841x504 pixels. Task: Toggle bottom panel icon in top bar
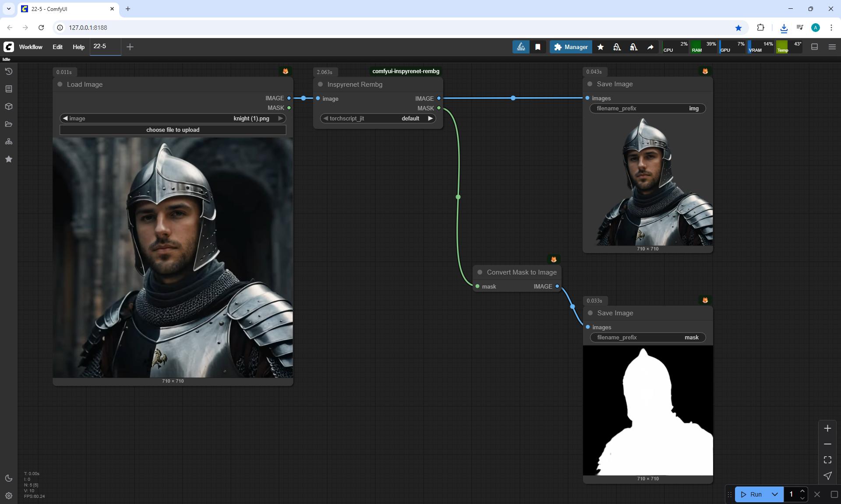pyautogui.click(x=815, y=47)
